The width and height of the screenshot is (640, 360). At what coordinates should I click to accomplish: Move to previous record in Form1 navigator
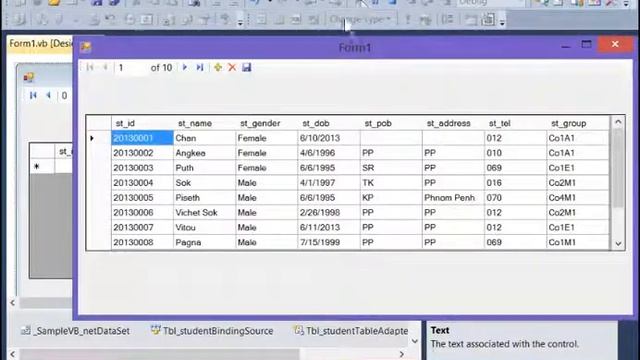[x=105, y=67]
